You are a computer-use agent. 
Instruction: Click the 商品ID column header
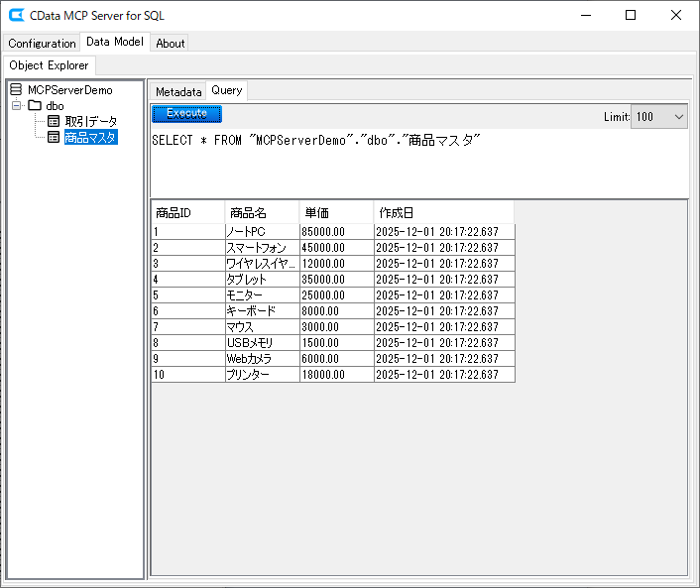[x=188, y=213]
